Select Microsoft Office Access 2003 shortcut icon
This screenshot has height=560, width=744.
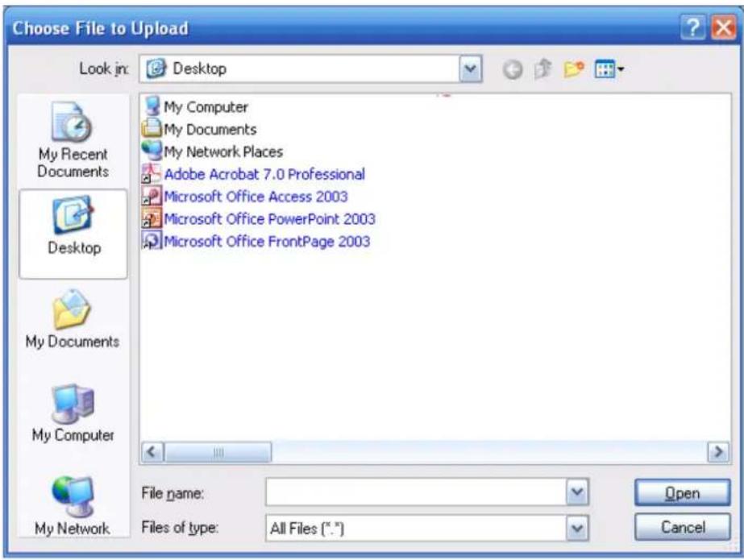point(152,195)
